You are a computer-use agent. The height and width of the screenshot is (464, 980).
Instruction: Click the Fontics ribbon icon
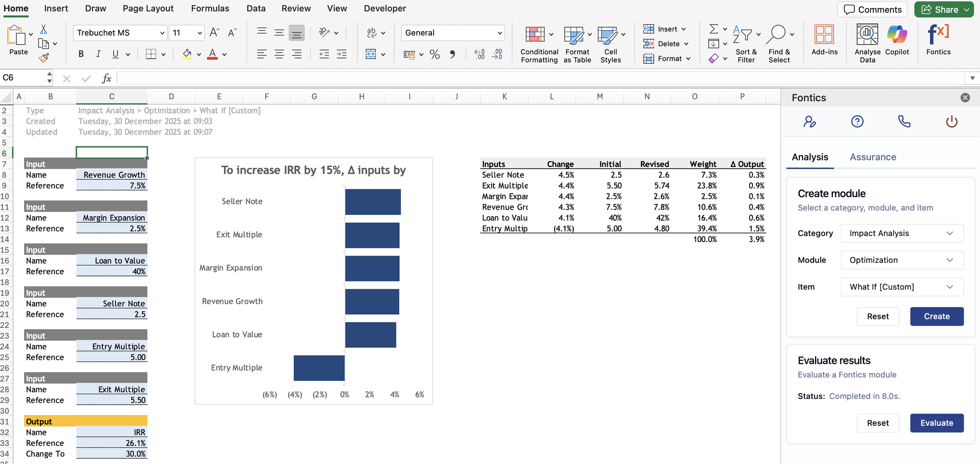coord(938,40)
